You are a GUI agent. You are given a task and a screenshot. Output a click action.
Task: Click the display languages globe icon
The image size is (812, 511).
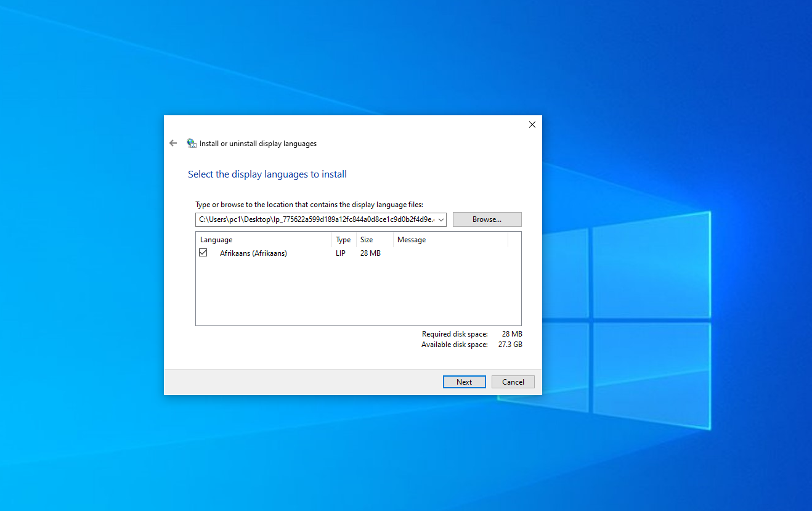(192, 143)
